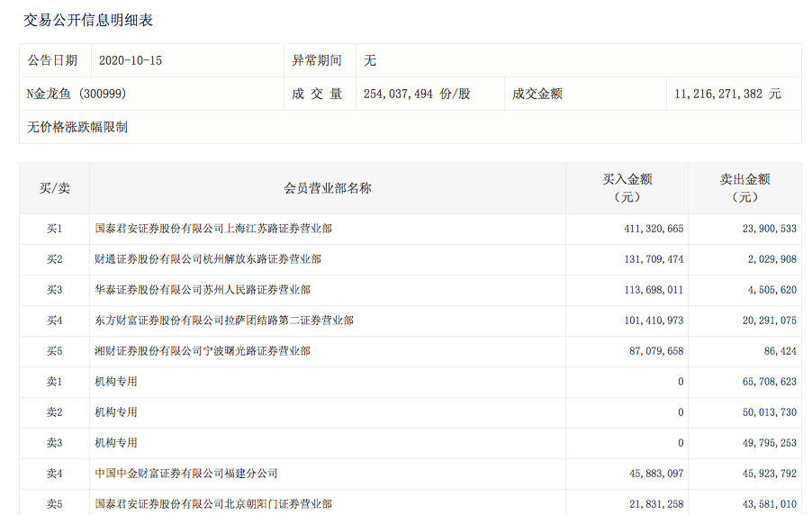This screenshot has height=515, width=812.
Task: Select the 卖4 row label
Action: click(x=54, y=473)
